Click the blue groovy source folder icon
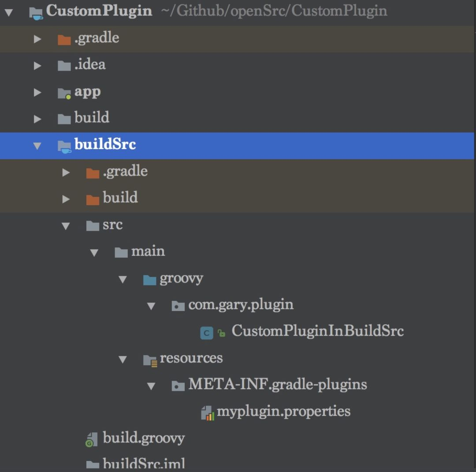Image resolution: width=476 pixels, height=472 pixels. pos(150,280)
